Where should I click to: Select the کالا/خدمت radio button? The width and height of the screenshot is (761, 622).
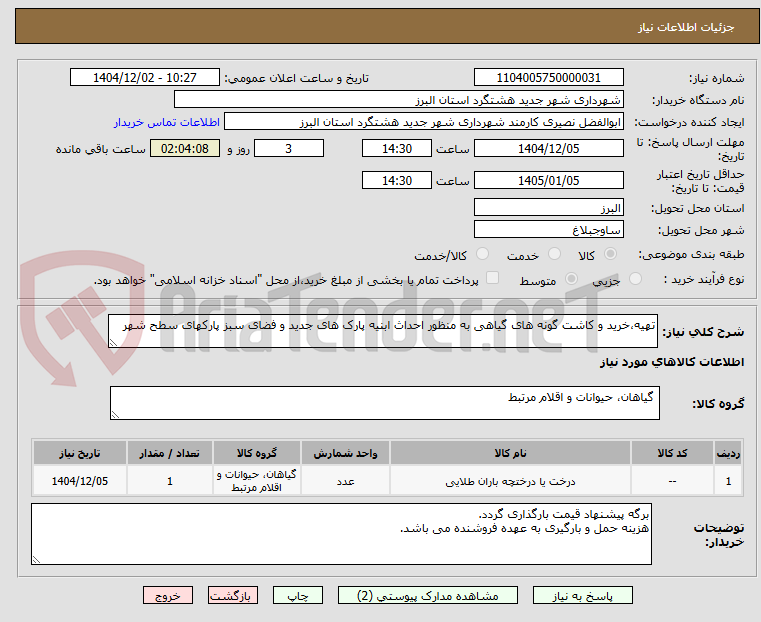pos(482,254)
